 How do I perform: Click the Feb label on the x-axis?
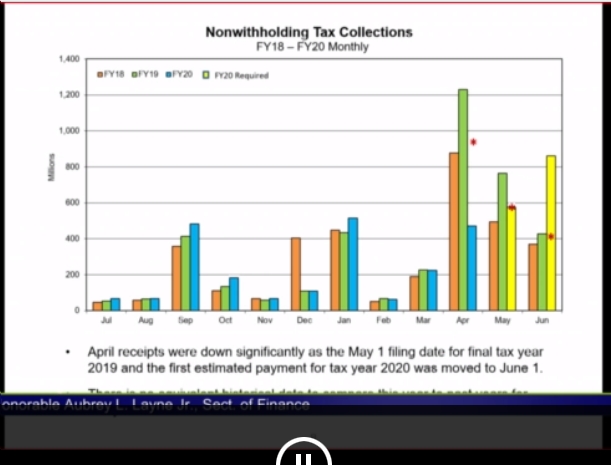coord(383,320)
